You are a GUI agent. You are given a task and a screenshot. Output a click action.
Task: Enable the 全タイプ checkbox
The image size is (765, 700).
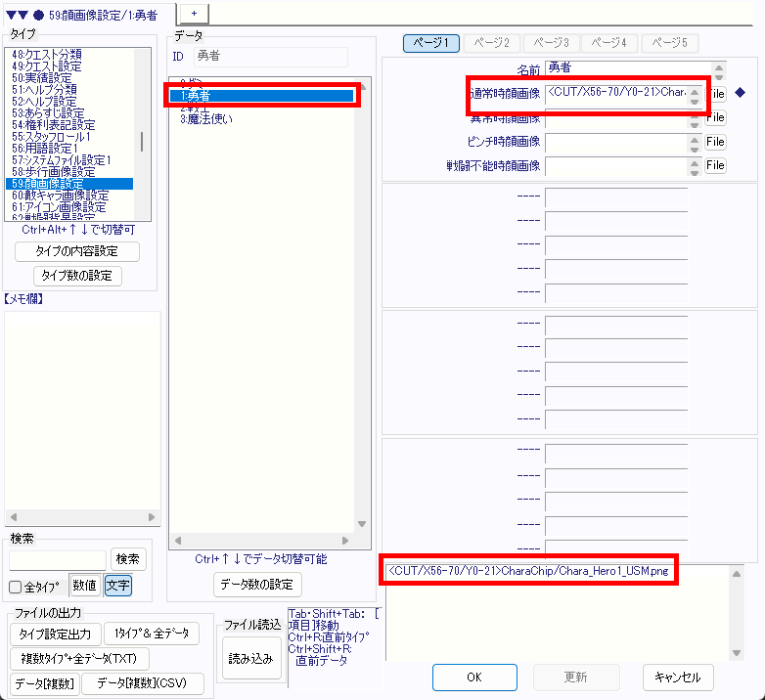coord(16,587)
